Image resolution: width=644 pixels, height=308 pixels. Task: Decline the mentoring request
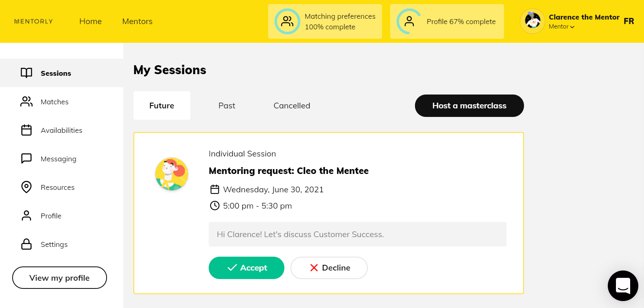(329, 268)
